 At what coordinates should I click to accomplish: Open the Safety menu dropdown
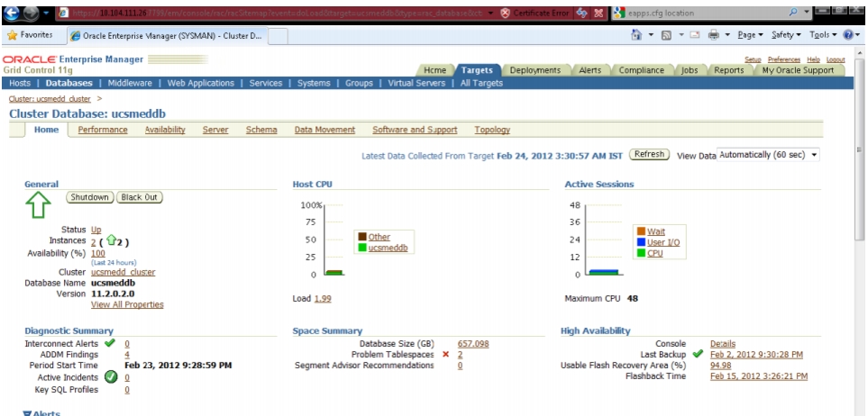coord(787,35)
